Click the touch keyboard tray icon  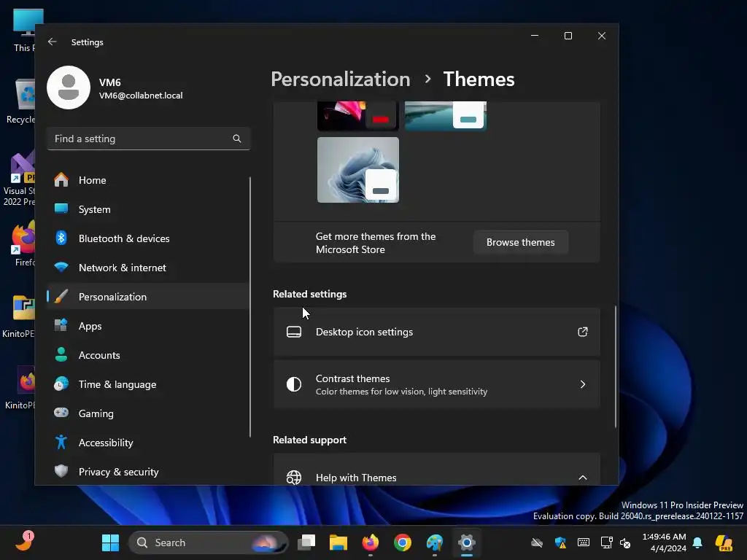click(583, 542)
